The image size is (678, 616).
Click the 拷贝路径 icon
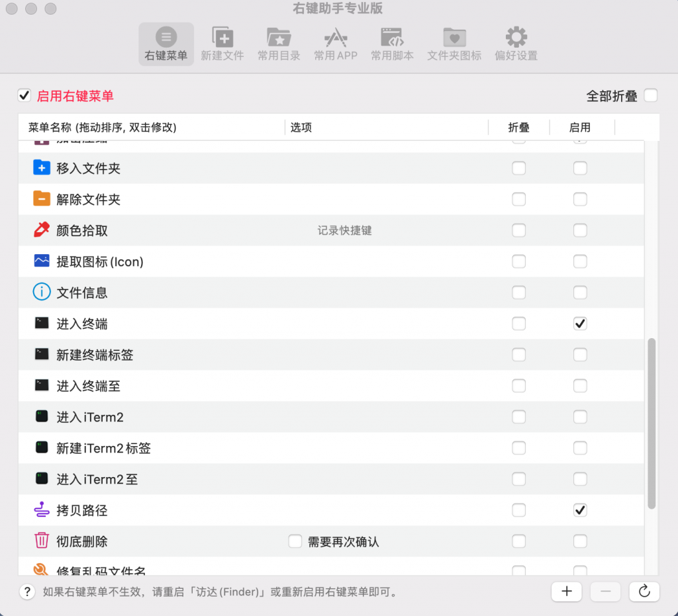point(42,509)
